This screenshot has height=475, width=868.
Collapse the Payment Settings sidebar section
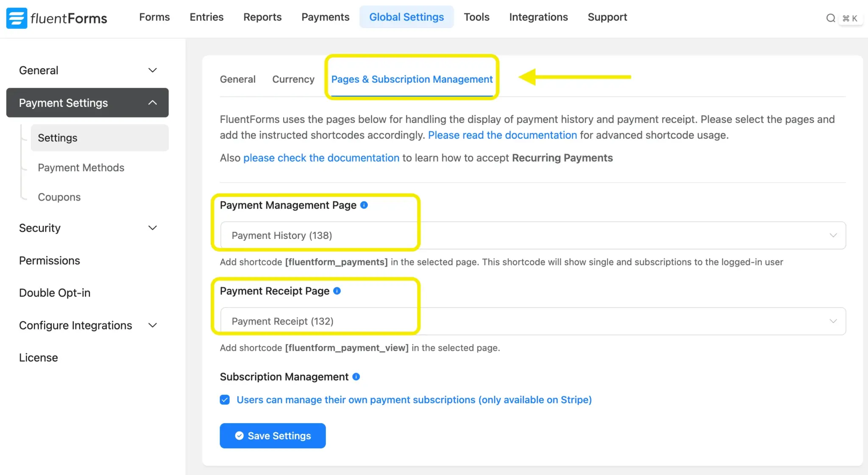[87, 103]
